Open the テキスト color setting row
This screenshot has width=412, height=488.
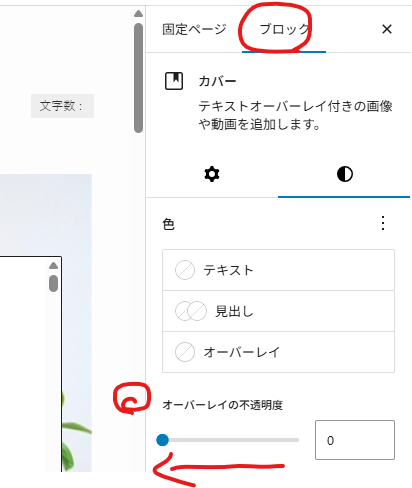click(x=278, y=270)
